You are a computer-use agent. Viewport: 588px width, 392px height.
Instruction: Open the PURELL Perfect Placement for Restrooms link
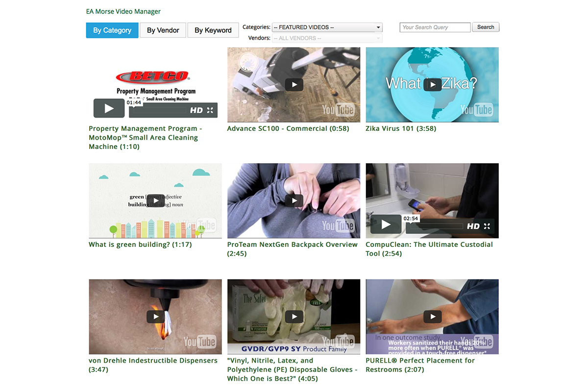420,365
